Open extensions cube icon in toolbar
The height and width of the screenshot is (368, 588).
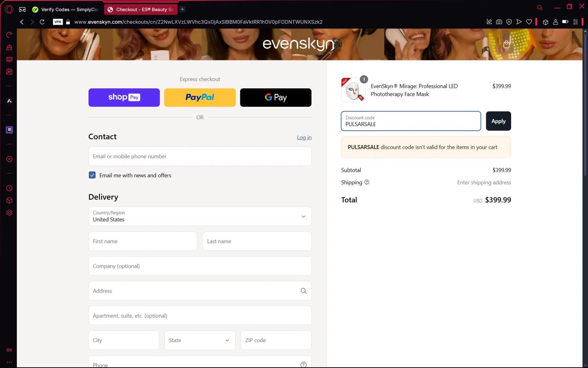pos(545,22)
